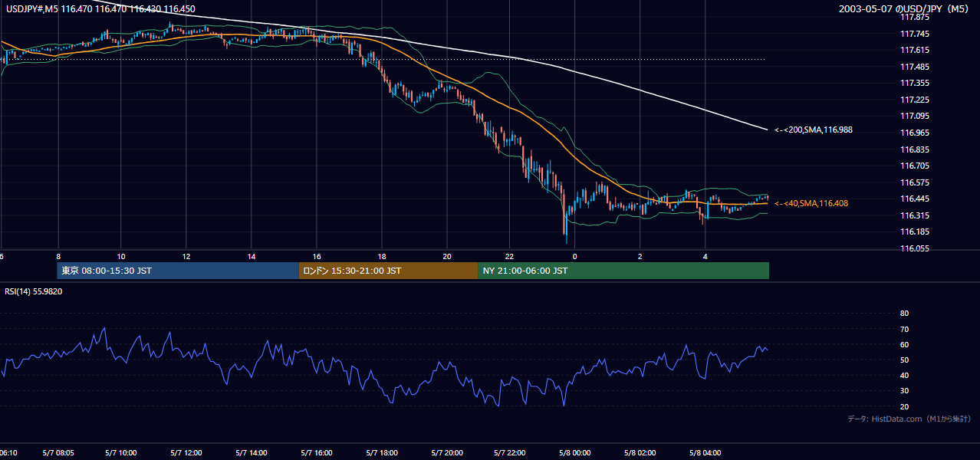Click hour marker 10 under the price chart

(121, 255)
